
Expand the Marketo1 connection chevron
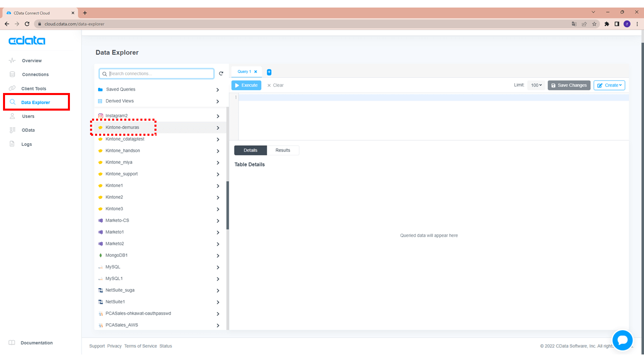(218, 233)
